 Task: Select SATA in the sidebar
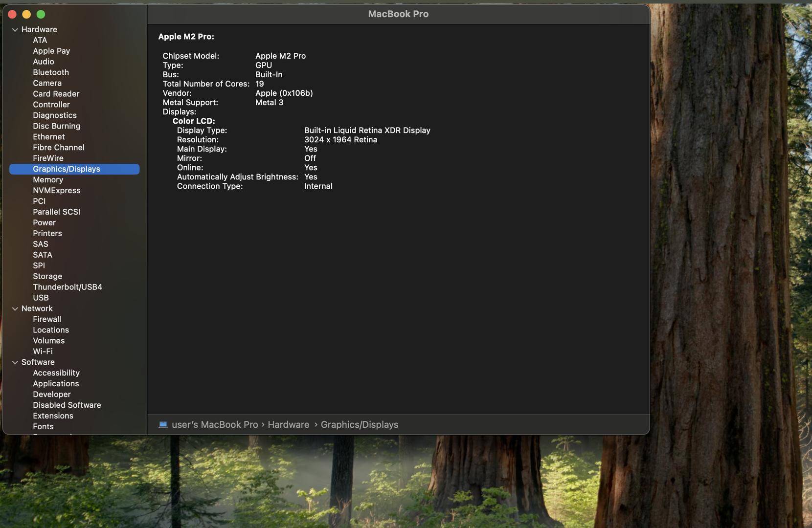(x=43, y=256)
